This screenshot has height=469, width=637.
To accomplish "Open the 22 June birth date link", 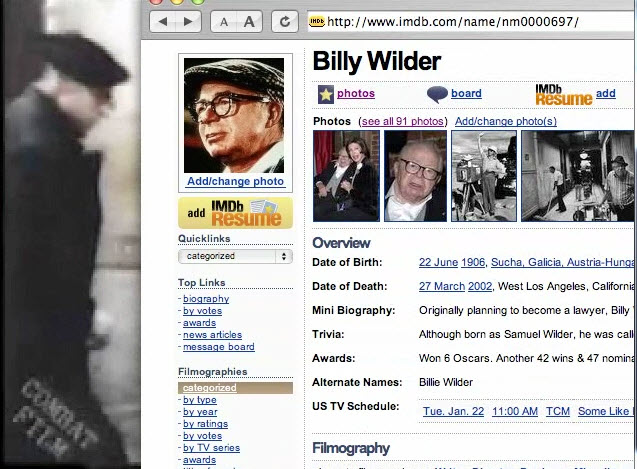I will click(x=438, y=263).
